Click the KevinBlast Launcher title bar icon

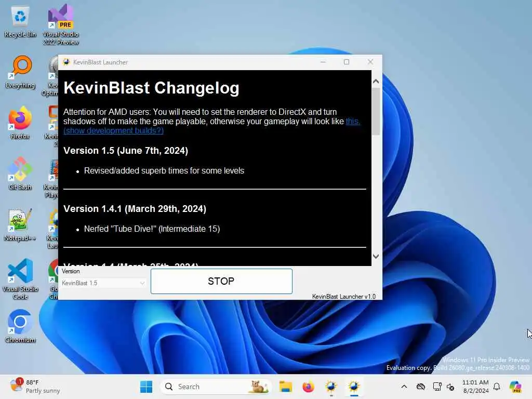click(x=66, y=62)
